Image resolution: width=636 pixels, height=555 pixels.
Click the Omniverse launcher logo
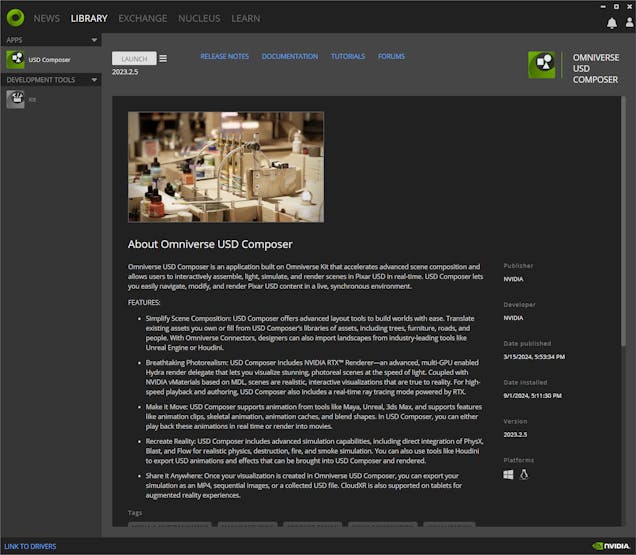(15, 18)
